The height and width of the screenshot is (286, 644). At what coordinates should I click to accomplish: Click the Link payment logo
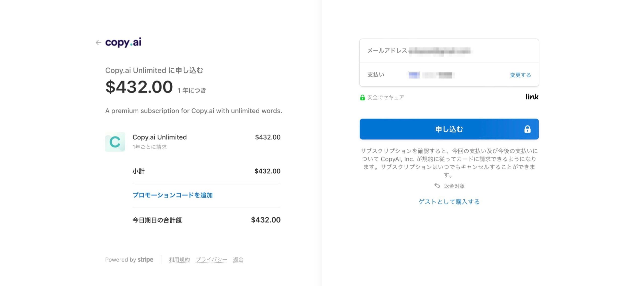[532, 96]
